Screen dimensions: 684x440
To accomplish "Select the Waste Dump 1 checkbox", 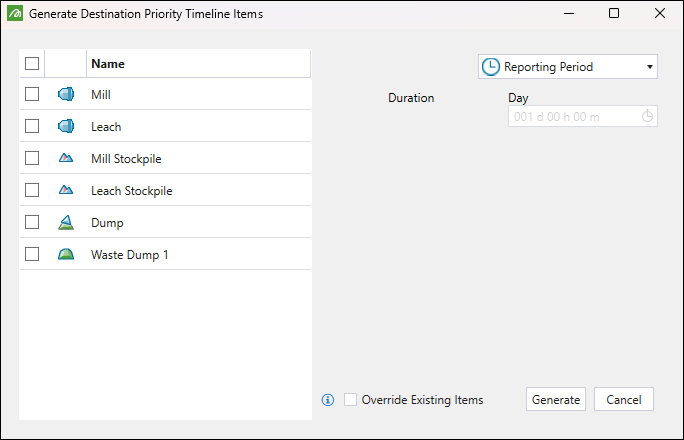I will [x=32, y=254].
